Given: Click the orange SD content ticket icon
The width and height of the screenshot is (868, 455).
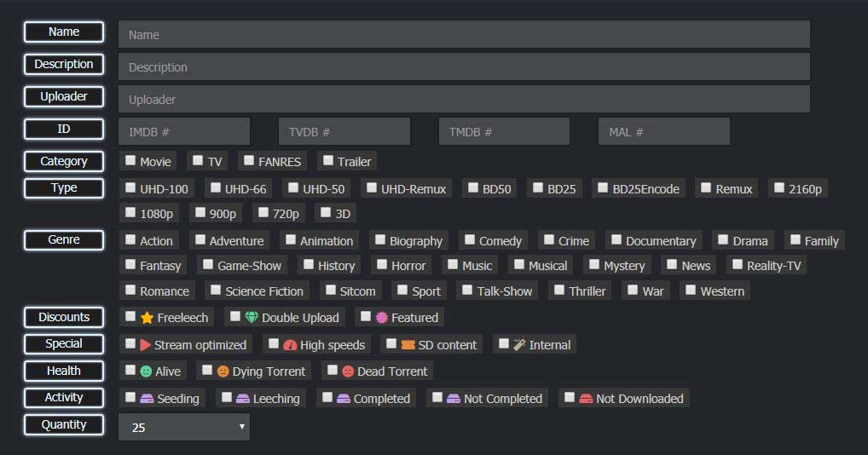Looking at the screenshot, I should click(408, 345).
